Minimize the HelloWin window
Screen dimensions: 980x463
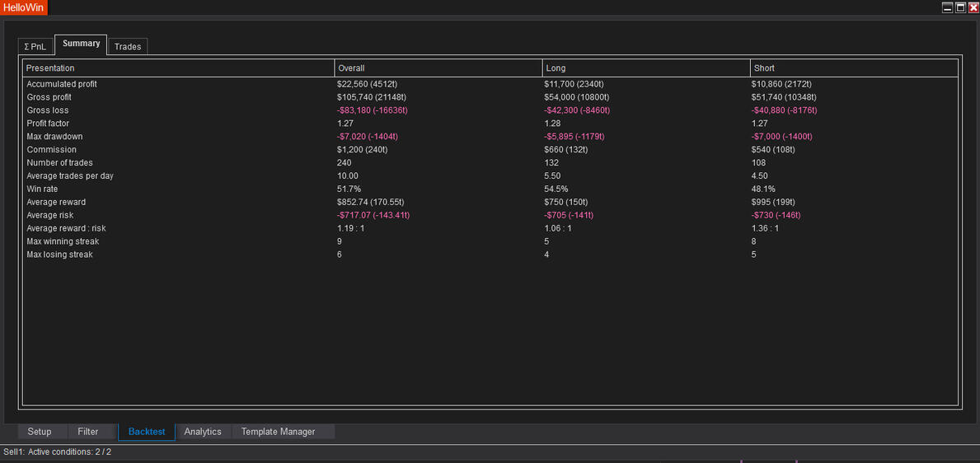947,7
